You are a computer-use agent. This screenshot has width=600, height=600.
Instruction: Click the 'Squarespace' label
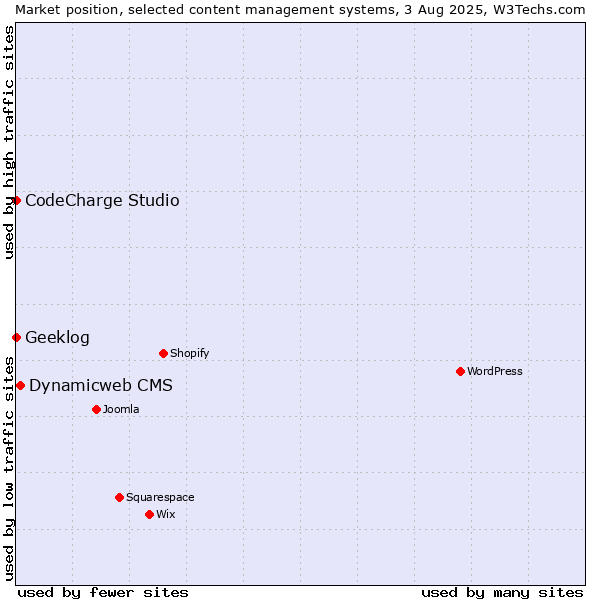160,497
